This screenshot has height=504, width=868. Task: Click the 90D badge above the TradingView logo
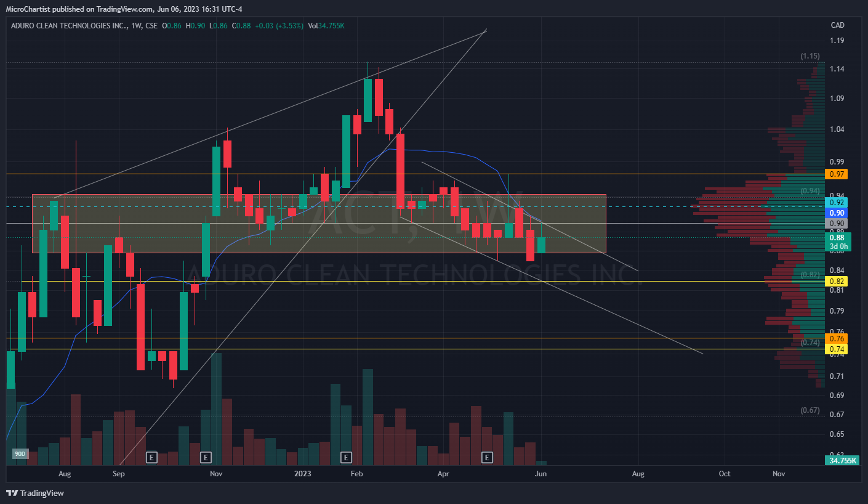click(x=20, y=454)
